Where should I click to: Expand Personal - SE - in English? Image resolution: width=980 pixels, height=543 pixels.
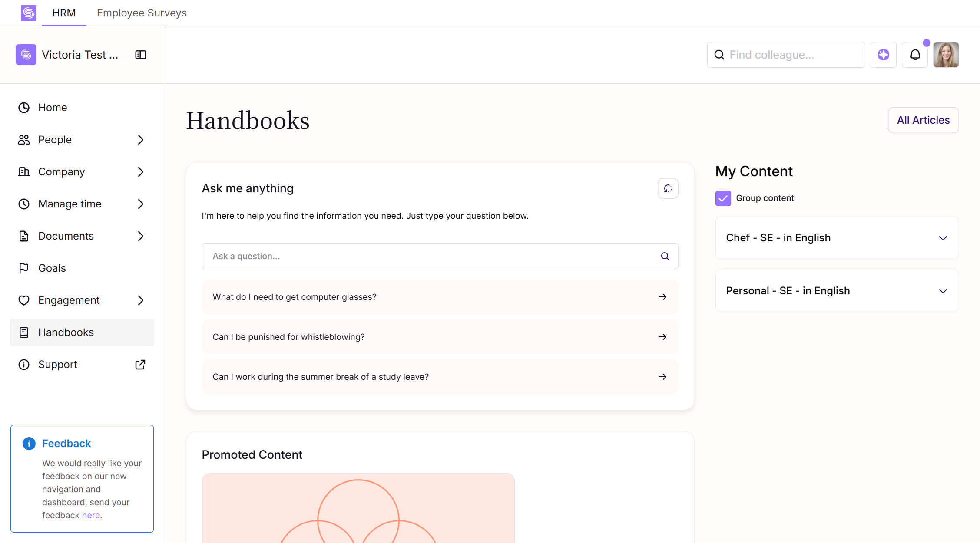[943, 291]
